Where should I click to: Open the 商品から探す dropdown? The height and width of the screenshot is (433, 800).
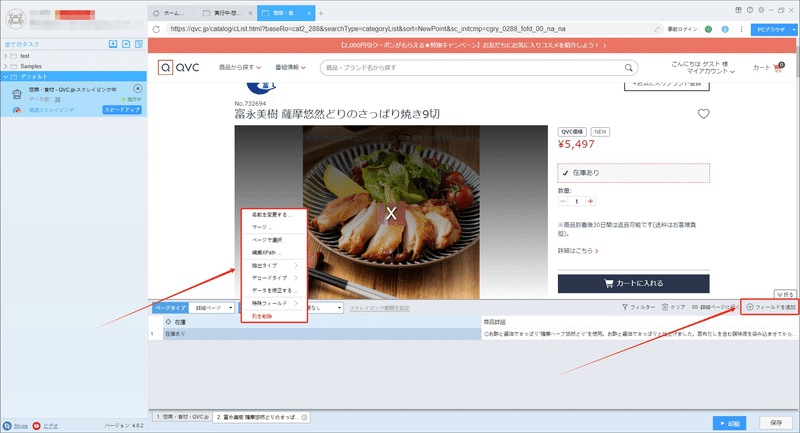tap(240, 67)
